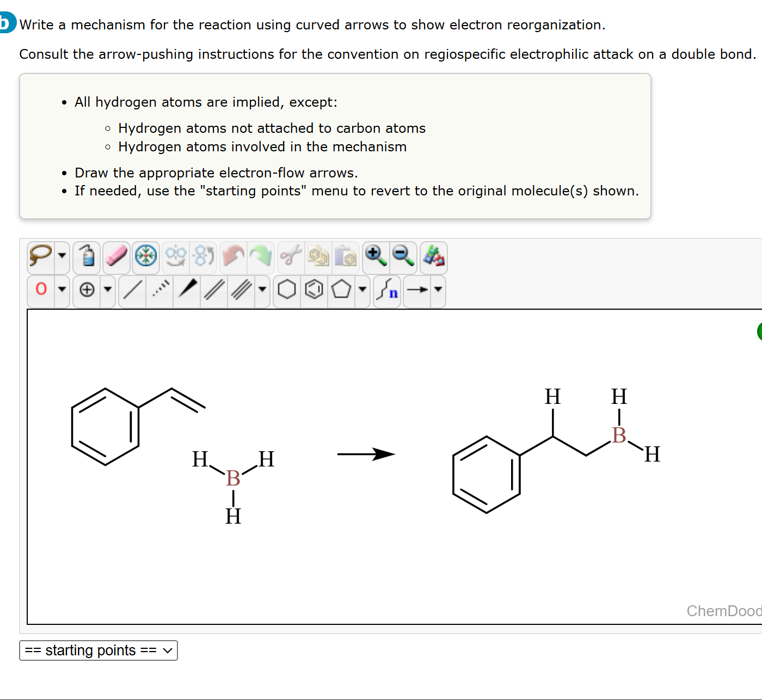Viewport: 762px width, 700px height.
Task: Open the oxygen element dropdown
Action: (x=63, y=290)
